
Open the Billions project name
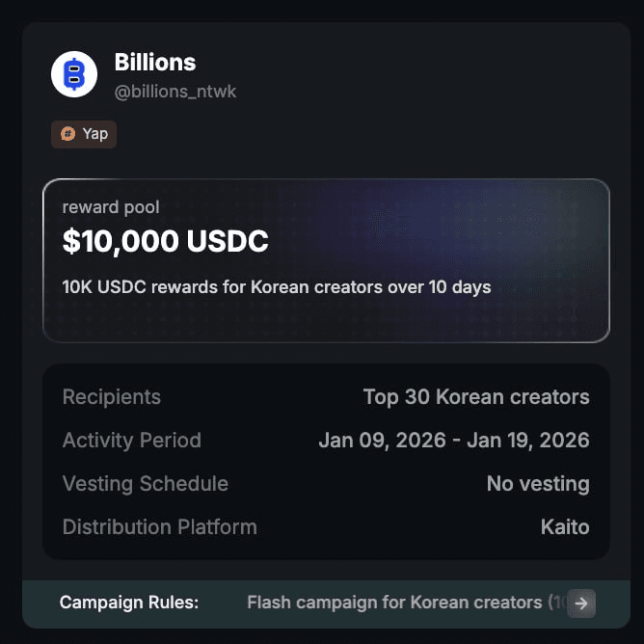[155, 63]
